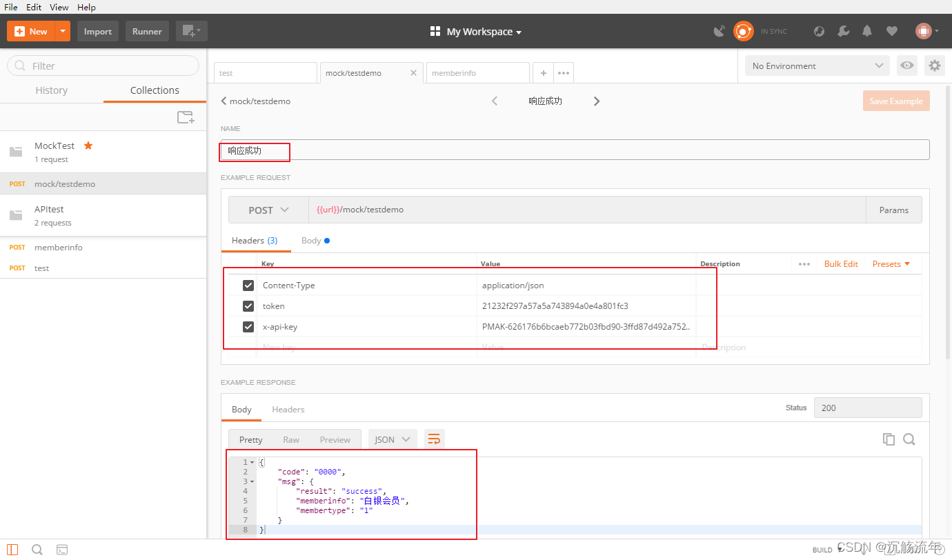Screen dimensions: 952x560
Task: Select the Raw view
Action: pyautogui.click(x=291, y=439)
